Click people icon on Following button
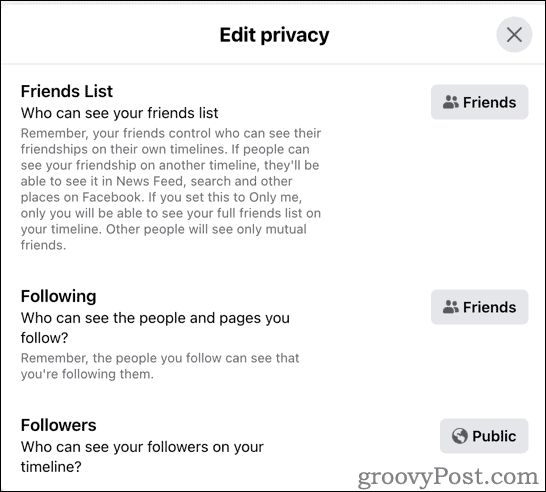546x492 pixels. tap(451, 307)
